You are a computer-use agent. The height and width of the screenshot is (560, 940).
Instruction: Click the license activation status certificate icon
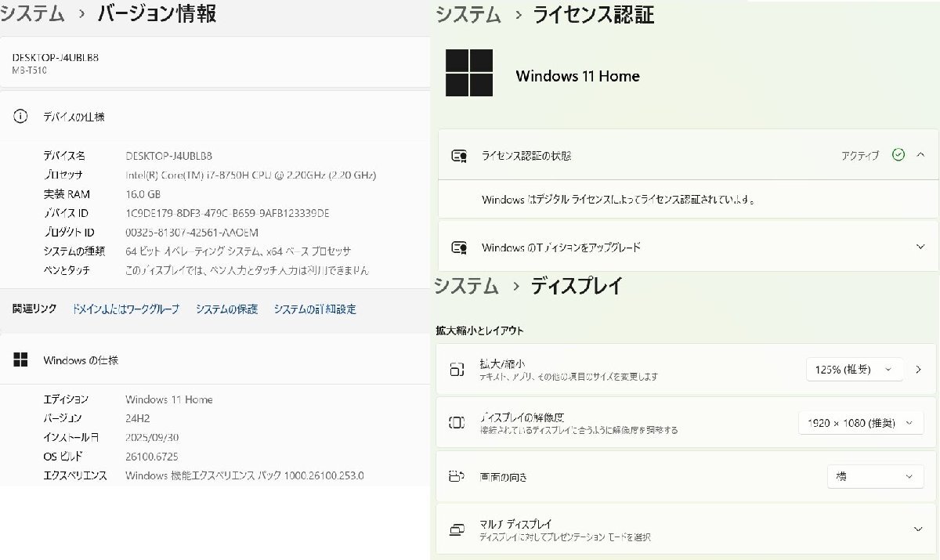(x=459, y=156)
